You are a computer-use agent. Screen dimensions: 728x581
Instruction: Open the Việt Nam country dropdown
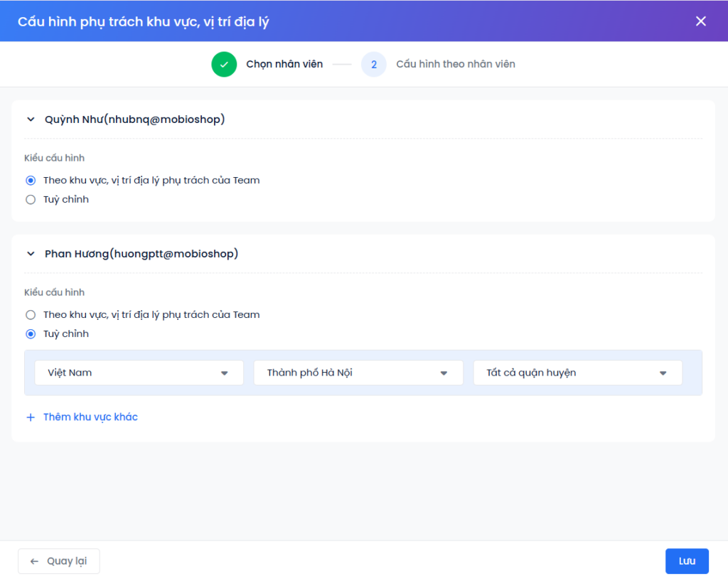pos(139,373)
